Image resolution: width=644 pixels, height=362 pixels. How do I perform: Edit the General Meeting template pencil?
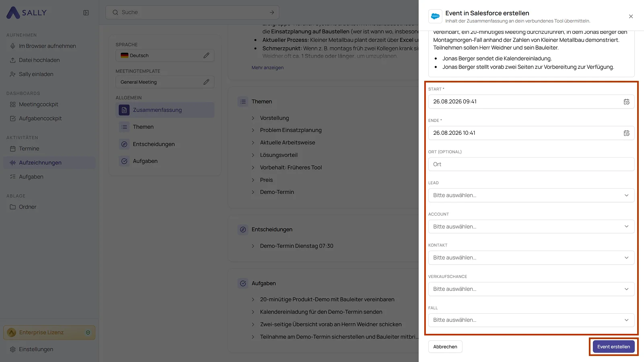point(206,82)
